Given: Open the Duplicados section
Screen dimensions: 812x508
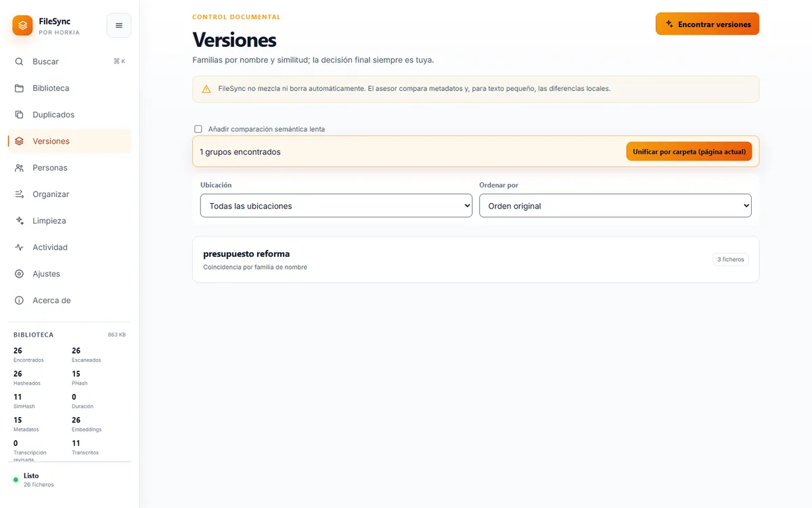Looking at the screenshot, I should [x=70, y=114].
